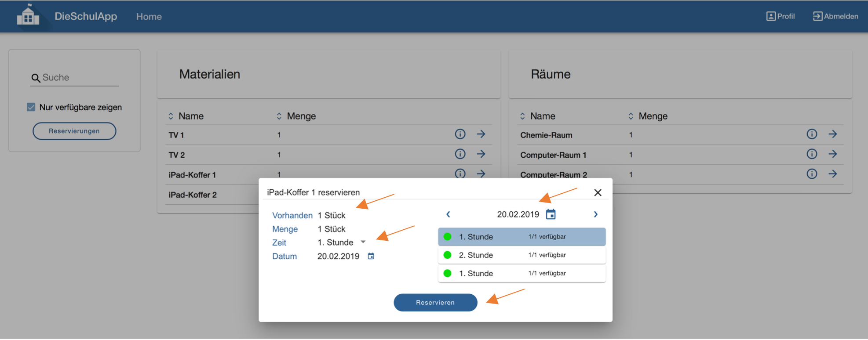Click DieSchulApp school building logo
The image size is (868, 340).
pos(28,15)
